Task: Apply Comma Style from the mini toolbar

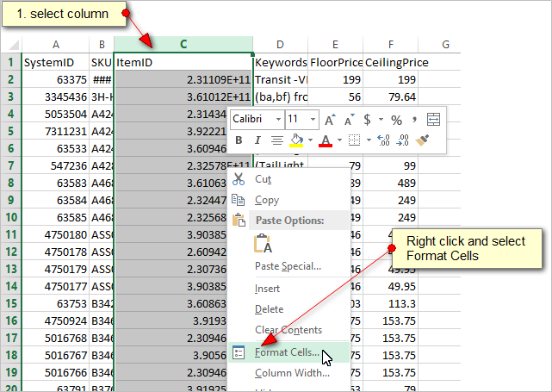Action: [413, 120]
